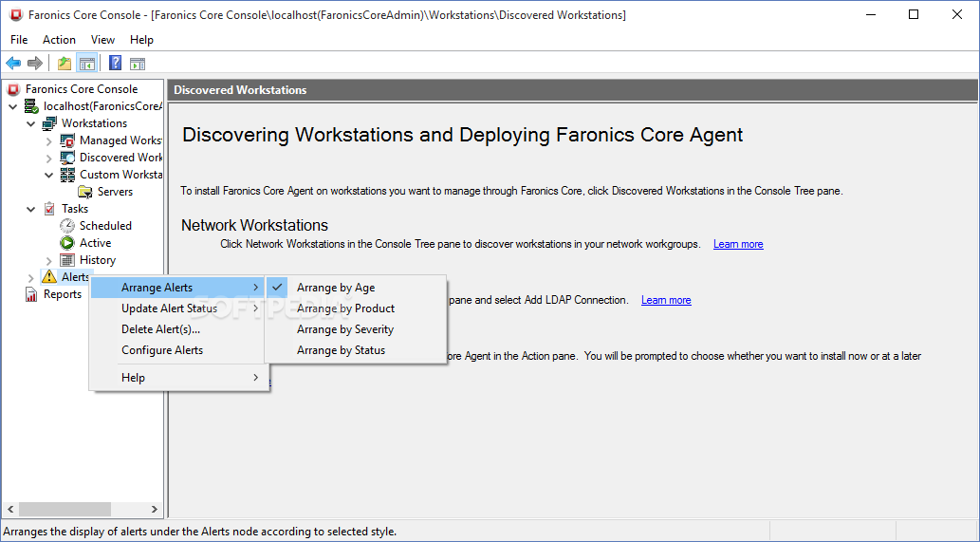The height and width of the screenshot is (542, 980).
Task: Click Learn more link for LDAP Connection
Action: click(x=666, y=300)
